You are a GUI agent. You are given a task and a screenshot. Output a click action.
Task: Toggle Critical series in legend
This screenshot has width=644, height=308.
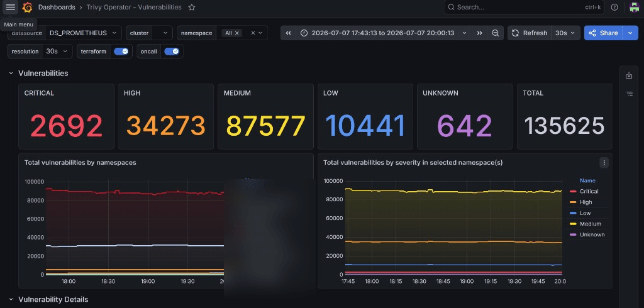point(589,191)
